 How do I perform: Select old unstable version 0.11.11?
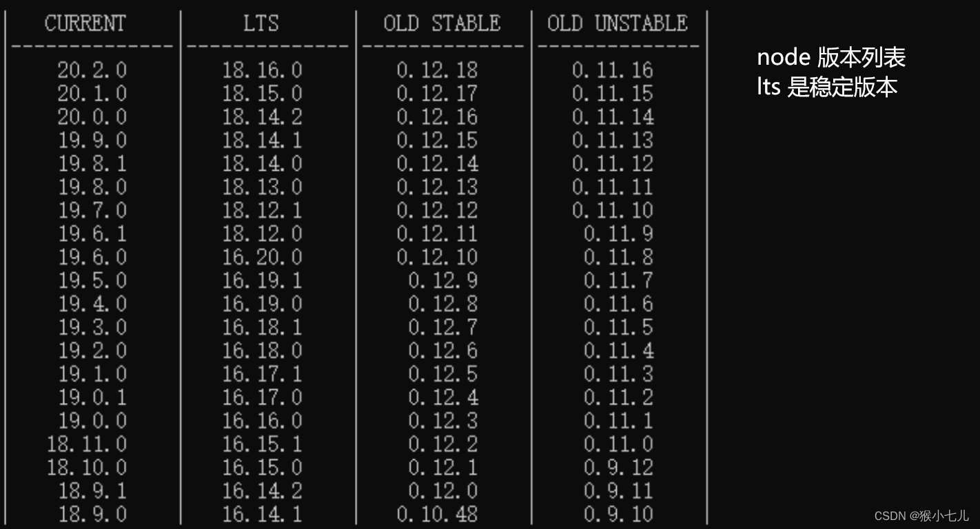(613, 187)
